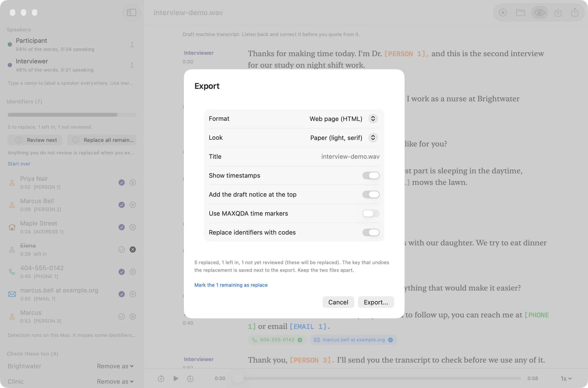Image resolution: width=588 pixels, height=388 pixels.
Task: Open the Format dropdown Web page (HTML)
Action: tap(343, 119)
